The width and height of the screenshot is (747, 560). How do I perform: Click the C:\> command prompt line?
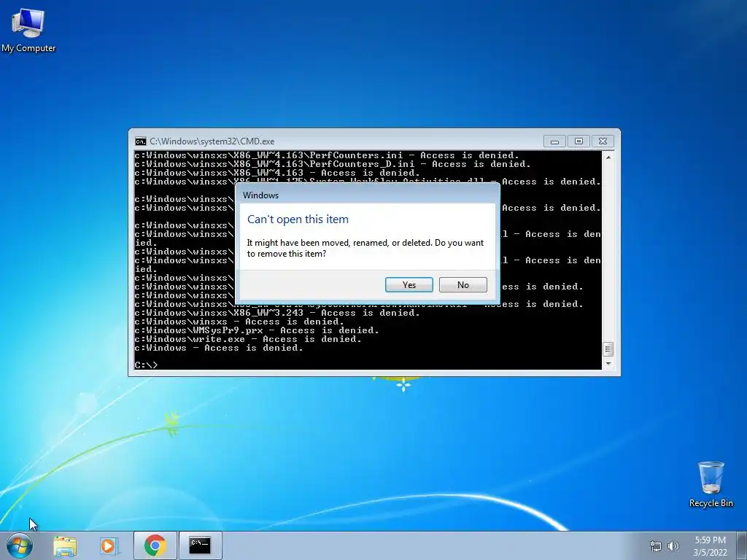point(146,365)
